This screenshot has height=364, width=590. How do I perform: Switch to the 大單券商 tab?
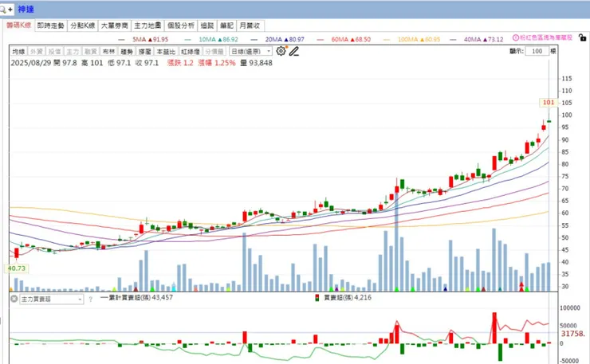click(115, 25)
